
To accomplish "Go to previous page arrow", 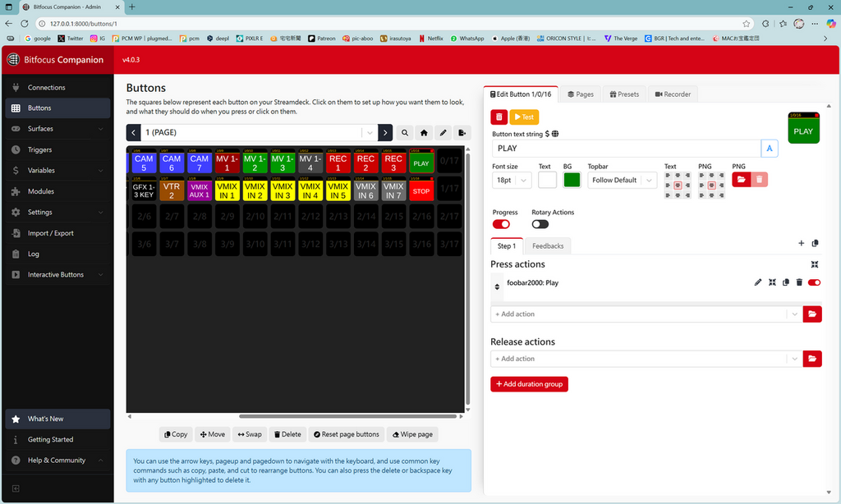I will click(x=134, y=132).
